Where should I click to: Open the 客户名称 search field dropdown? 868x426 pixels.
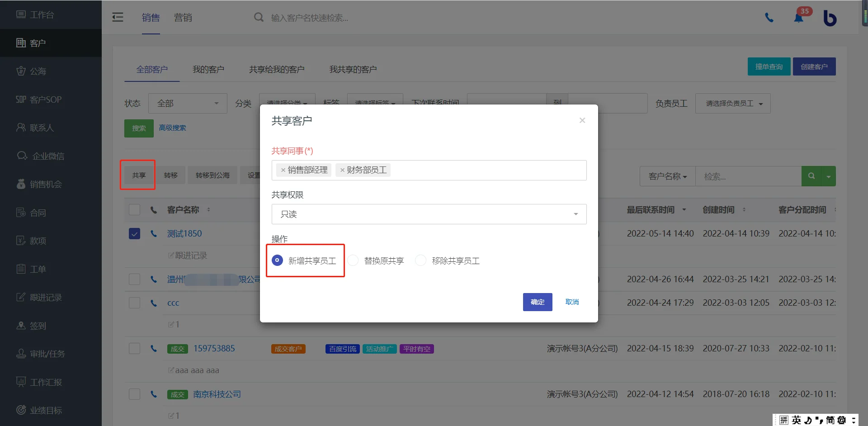point(667,176)
